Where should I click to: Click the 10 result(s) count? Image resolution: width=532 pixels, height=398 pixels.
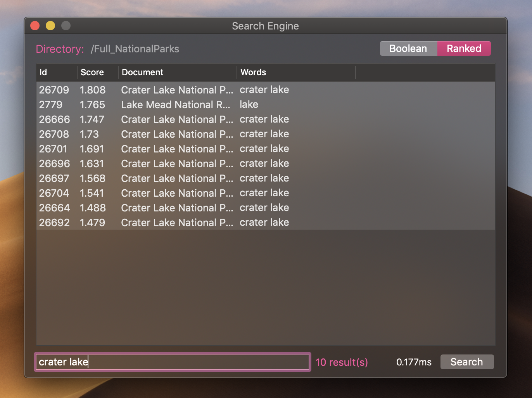tap(342, 362)
